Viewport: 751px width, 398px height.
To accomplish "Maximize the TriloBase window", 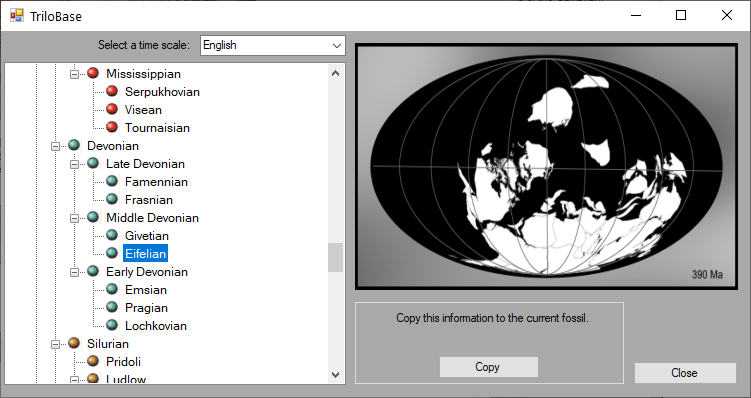I will click(681, 15).
